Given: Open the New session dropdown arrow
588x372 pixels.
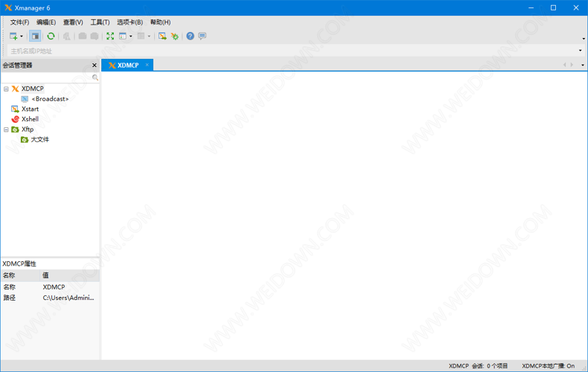Looking at the screenshot, I should coord(22,36).
